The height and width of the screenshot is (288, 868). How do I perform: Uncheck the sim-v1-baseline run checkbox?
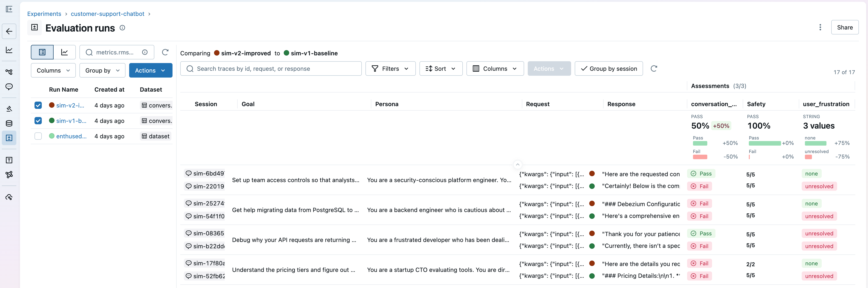(38, 121)
